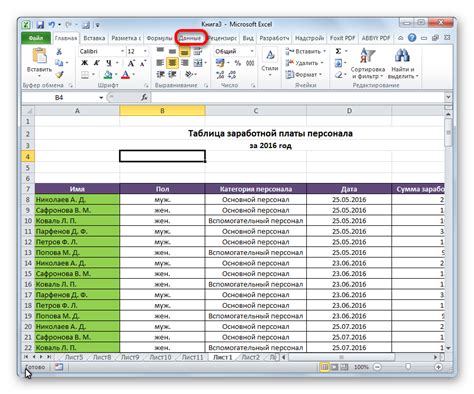Click the zoom slider handle
The width and height of the screenshot is (474, 394).
pyautogui.click(x=408, y=367)
